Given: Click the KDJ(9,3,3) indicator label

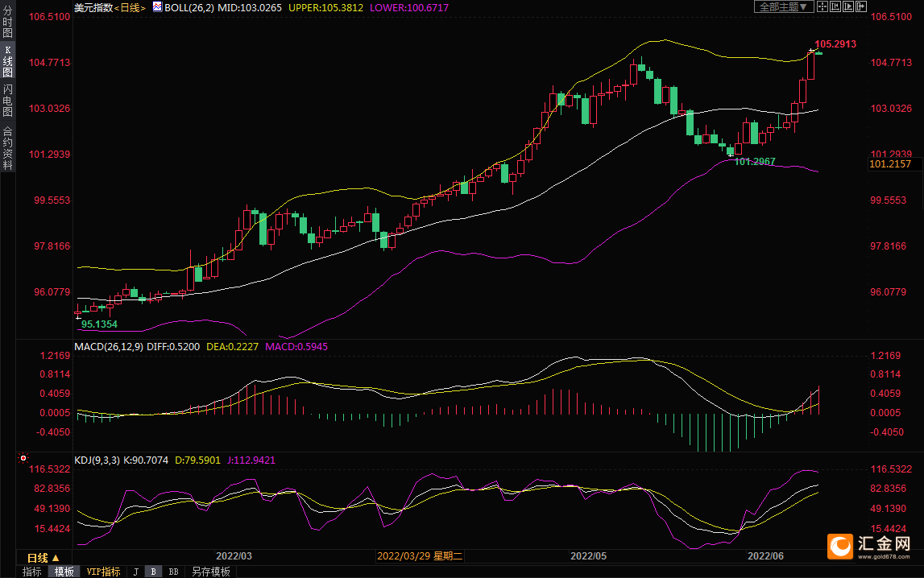Looking at the screenshot, I should pyautogui.click(x=97, y=460).
